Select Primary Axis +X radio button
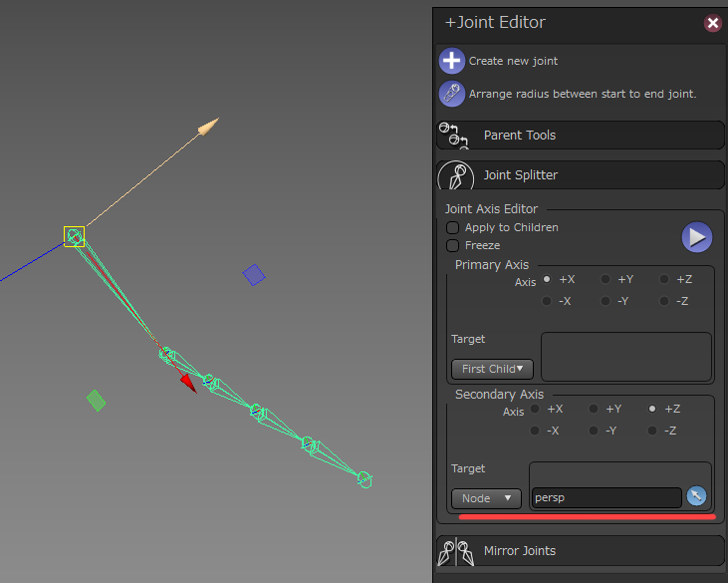 coord(547,279)
